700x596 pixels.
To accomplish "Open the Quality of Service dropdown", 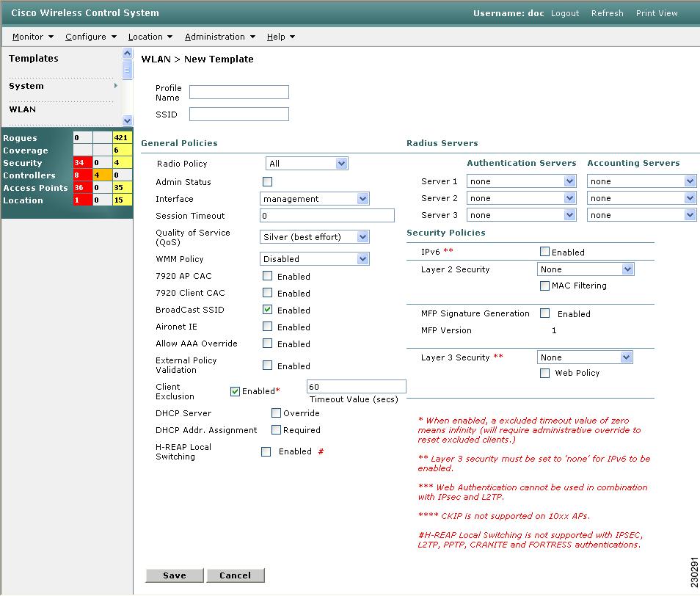I will pyautogui.click(x=315, y=236).
